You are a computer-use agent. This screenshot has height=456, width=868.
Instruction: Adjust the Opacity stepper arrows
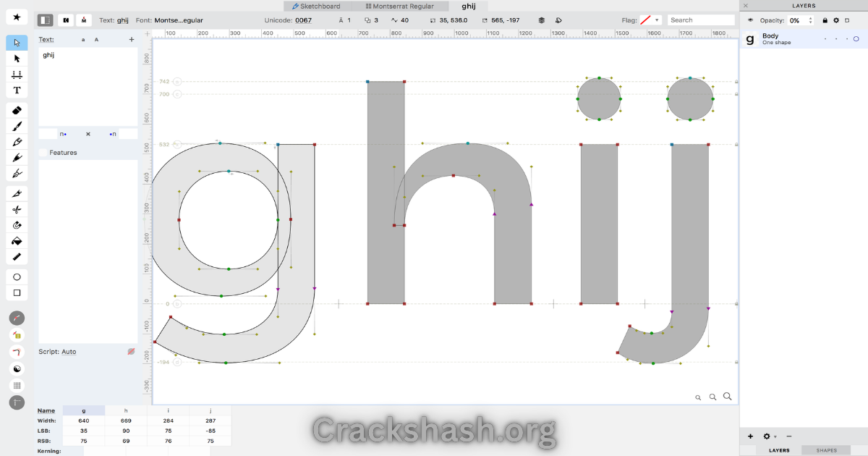tap(810, 20)
